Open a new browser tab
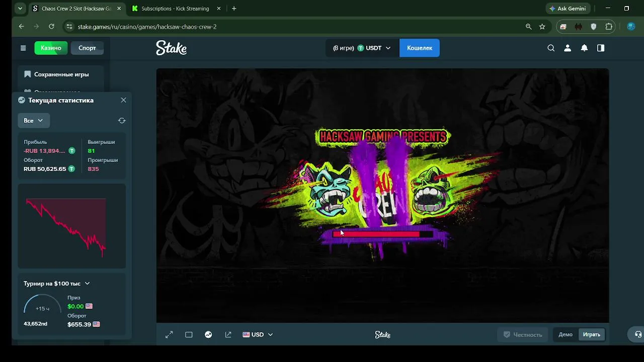This screenshot has height=362, width=644. [x=234, y=9]
